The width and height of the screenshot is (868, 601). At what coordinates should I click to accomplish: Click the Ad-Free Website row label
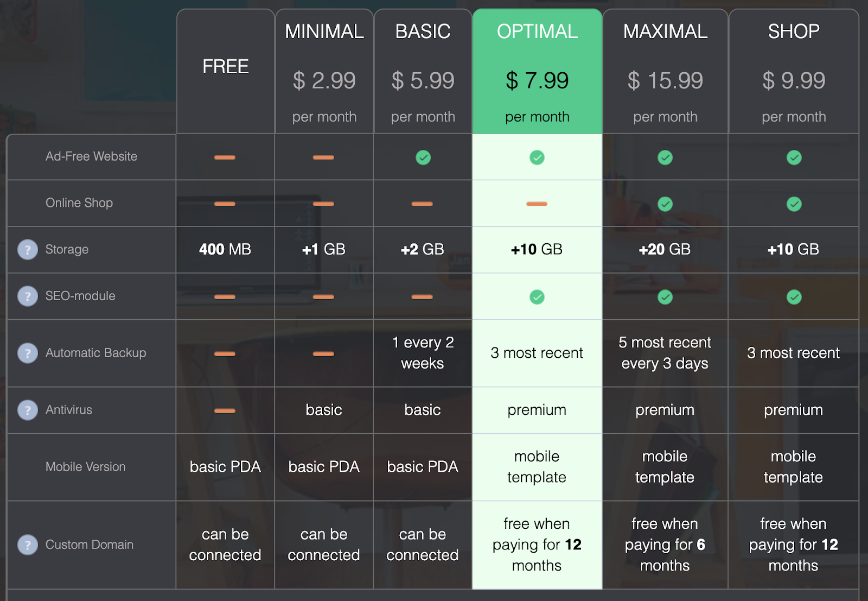tap(91, 156)
